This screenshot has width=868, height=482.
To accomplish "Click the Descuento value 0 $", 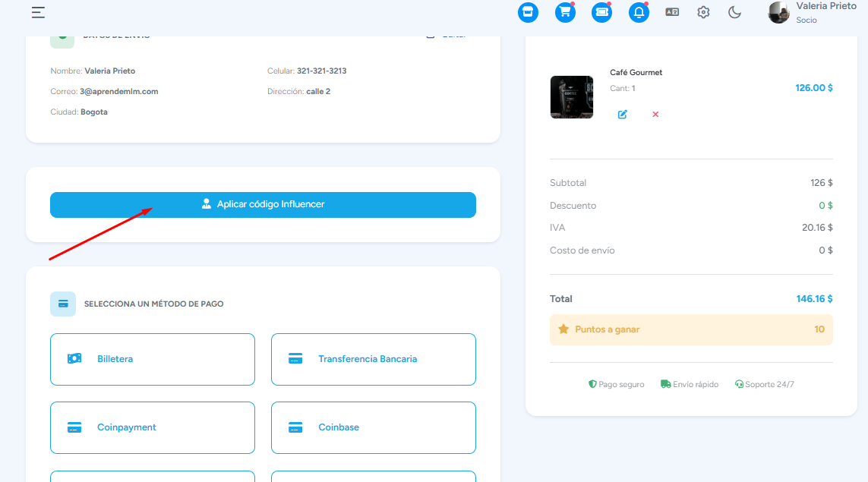I will pyautogui.click(x=825, y=205).
